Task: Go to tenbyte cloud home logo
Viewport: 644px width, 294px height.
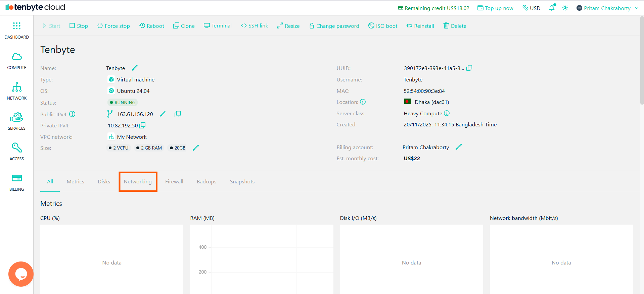Action: coord(35,7)
